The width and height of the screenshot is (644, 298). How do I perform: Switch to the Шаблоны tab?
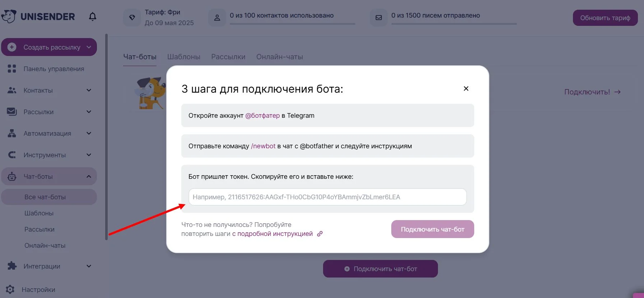[184, 57]
